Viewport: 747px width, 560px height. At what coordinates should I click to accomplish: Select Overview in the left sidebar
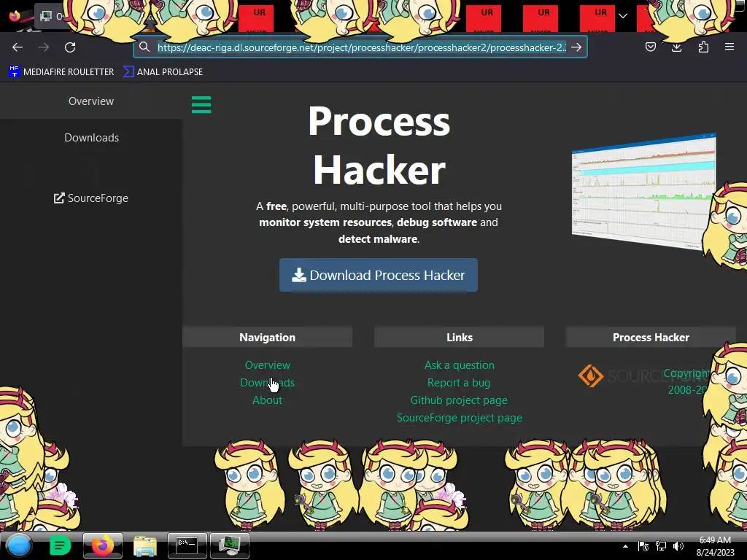(91, 101)
